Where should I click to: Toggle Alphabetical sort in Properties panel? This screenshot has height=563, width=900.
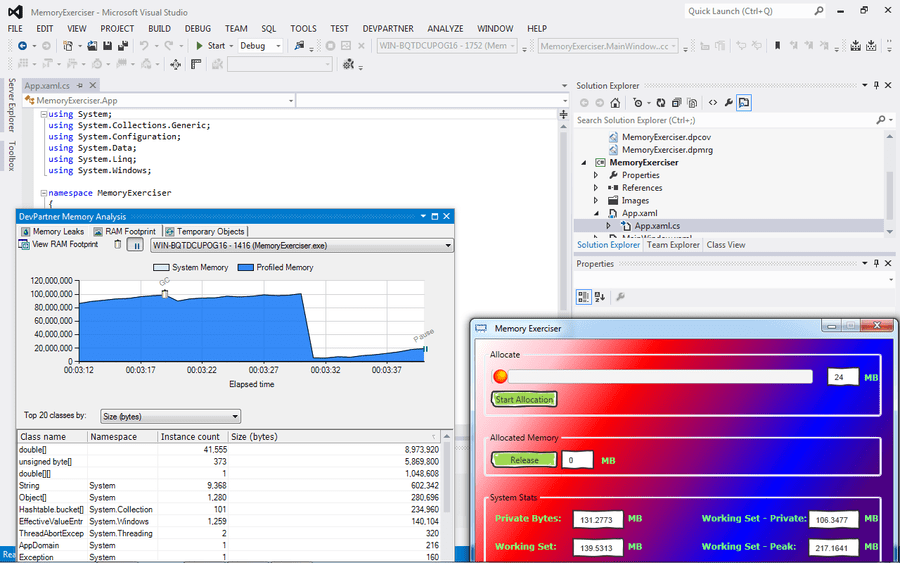click(600, 297)
